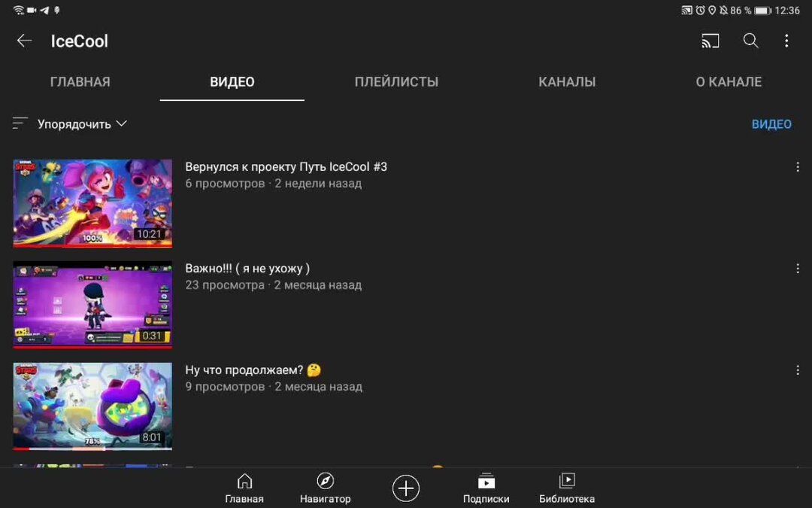
Task: Tap the IceCool channel title
Action: pos(79,41)
